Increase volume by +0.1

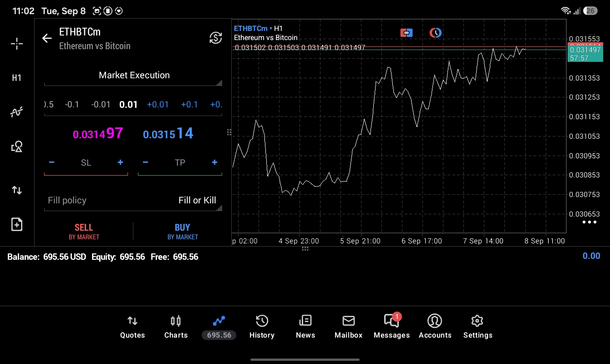click(x=189, y=105)
